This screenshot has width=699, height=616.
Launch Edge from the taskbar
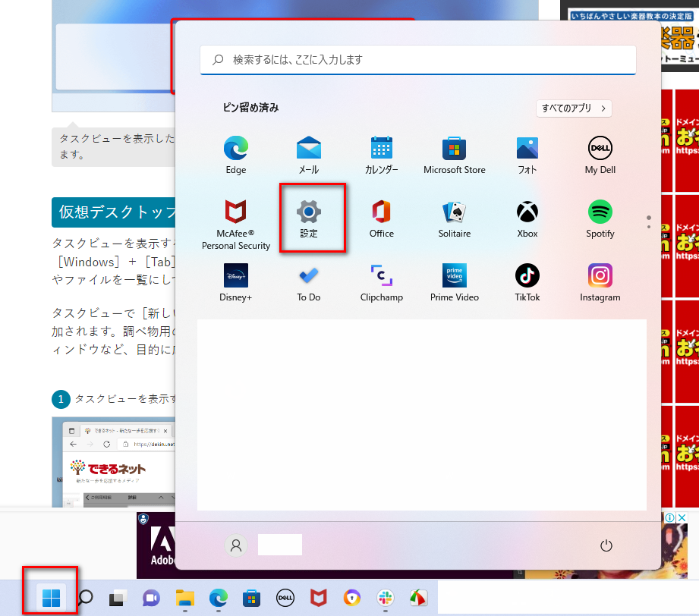point(219,598)
